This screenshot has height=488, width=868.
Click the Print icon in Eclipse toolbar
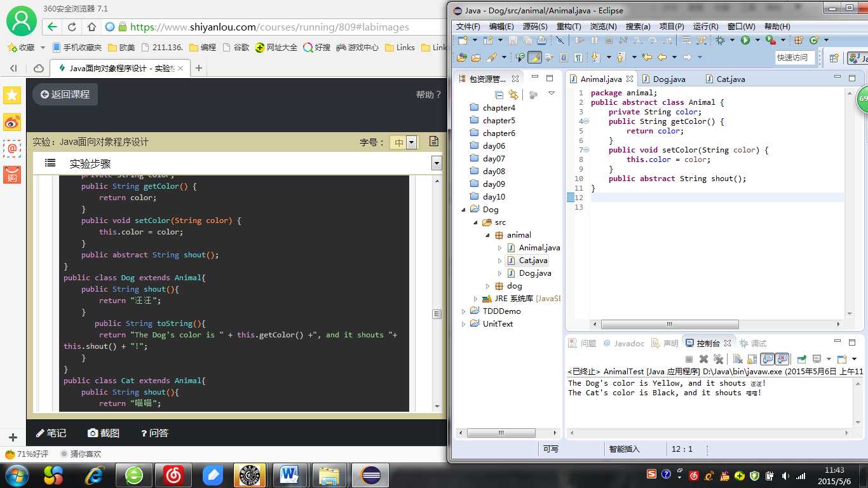[542, 40]
